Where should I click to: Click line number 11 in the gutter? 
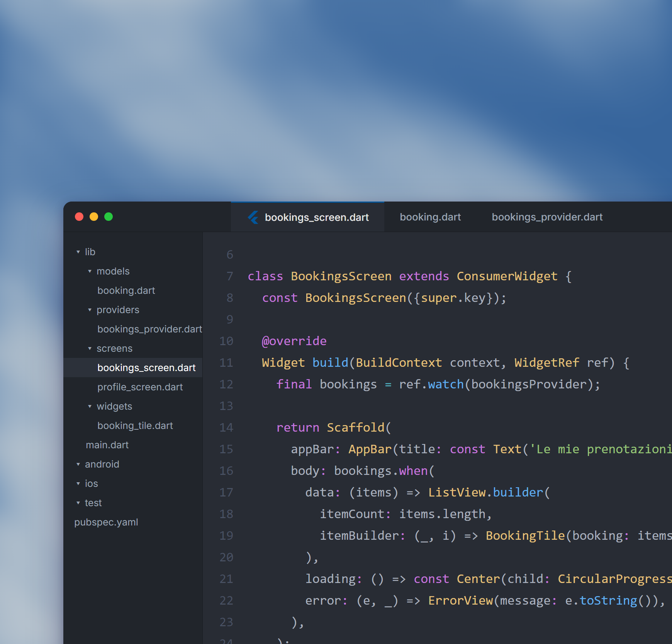pyautogui.click(x=226, y=363)
